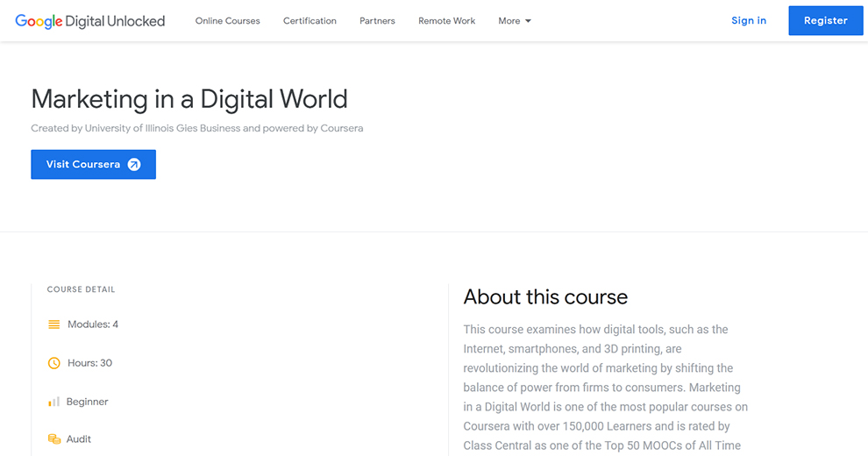Image resolution: width=868 pixels, height=456 pixels.
Task: Open the Google Digital Unlocked logo
Action: 89,21
